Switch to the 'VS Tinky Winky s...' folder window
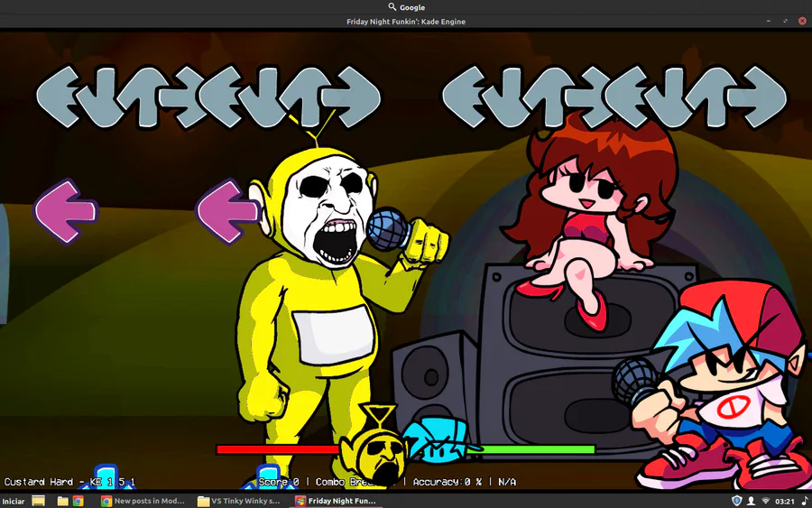The width and height of the screenshot is (812, 508). (240, 501)
